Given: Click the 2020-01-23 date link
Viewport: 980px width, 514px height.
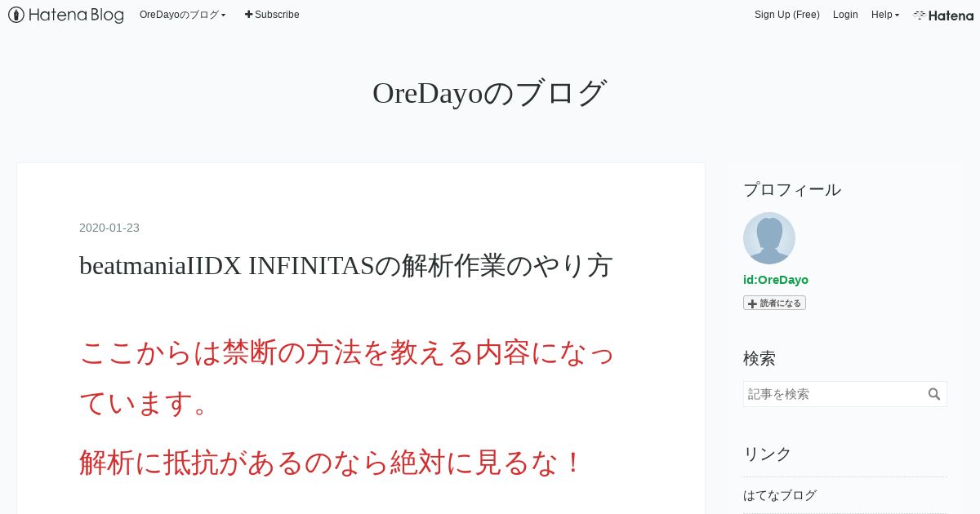Looking at the screenshot, I should tap(109, 228).
